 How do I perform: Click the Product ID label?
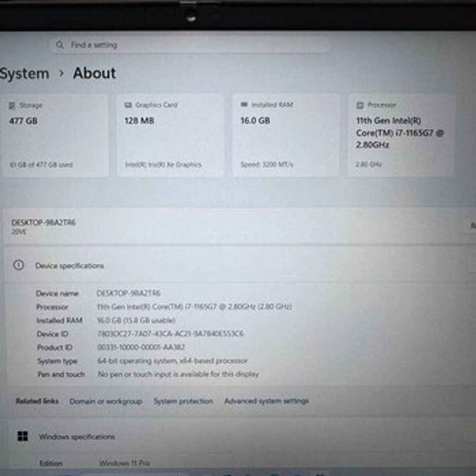(x=54, y=347)
